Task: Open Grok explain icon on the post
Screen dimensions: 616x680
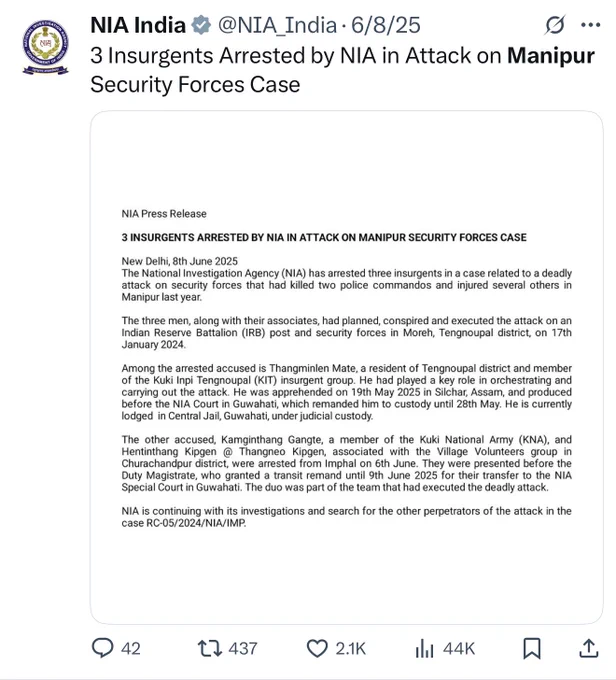Action: pos(555,25)
